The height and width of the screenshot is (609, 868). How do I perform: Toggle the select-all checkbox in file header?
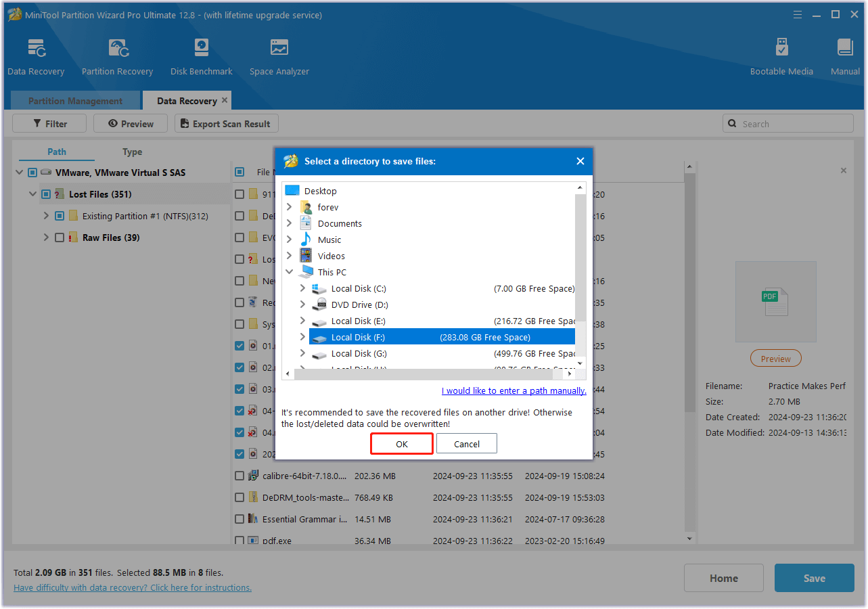(239, 172)
